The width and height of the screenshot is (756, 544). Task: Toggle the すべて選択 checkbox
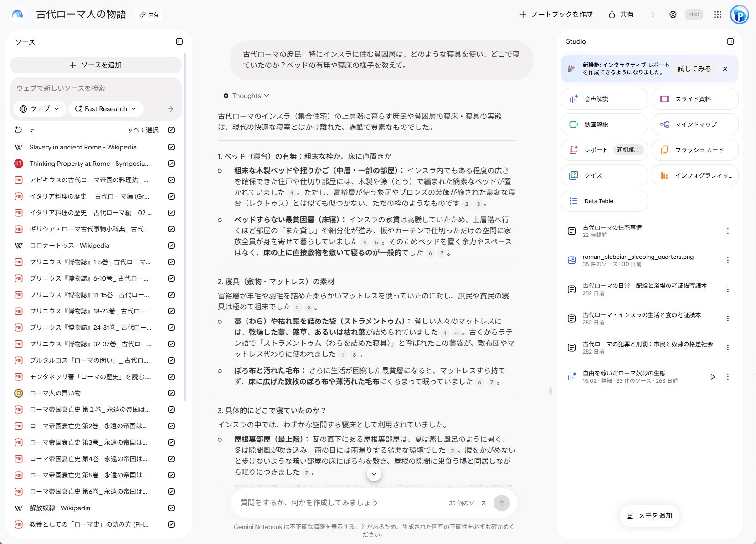click(x=171, y=130)
